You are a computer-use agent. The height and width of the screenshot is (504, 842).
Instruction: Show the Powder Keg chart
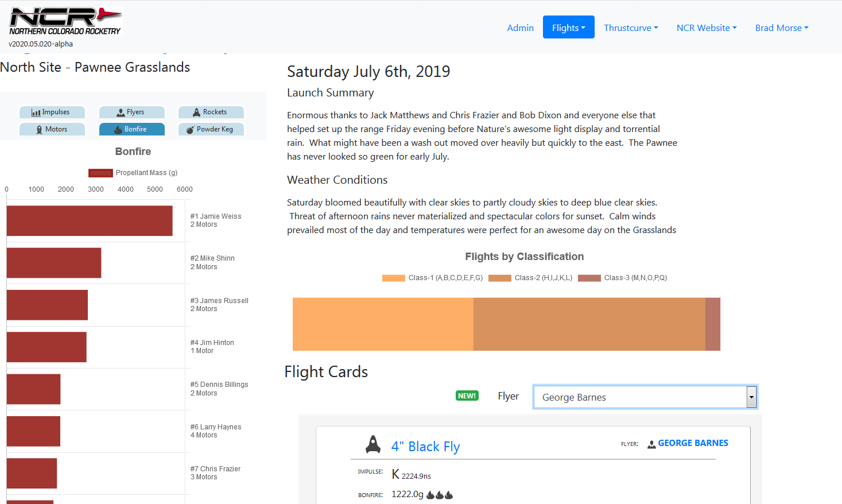point(211,130)
